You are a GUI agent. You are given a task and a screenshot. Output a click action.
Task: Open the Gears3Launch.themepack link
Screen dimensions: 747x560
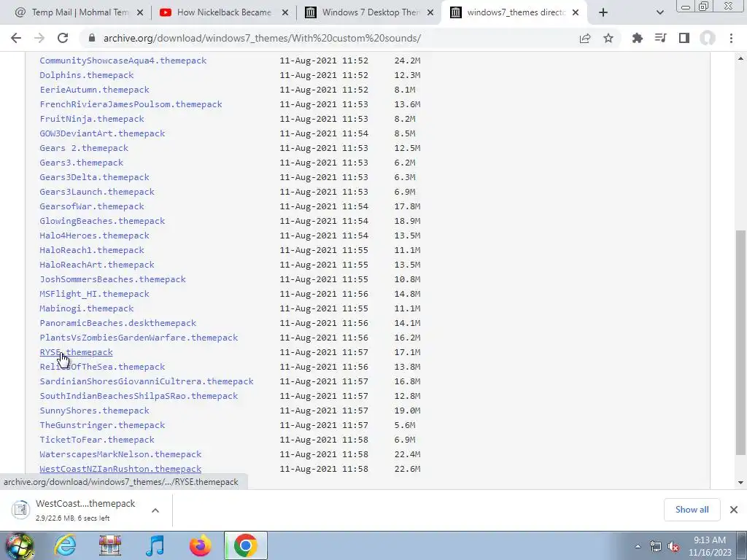pos(97,192)
